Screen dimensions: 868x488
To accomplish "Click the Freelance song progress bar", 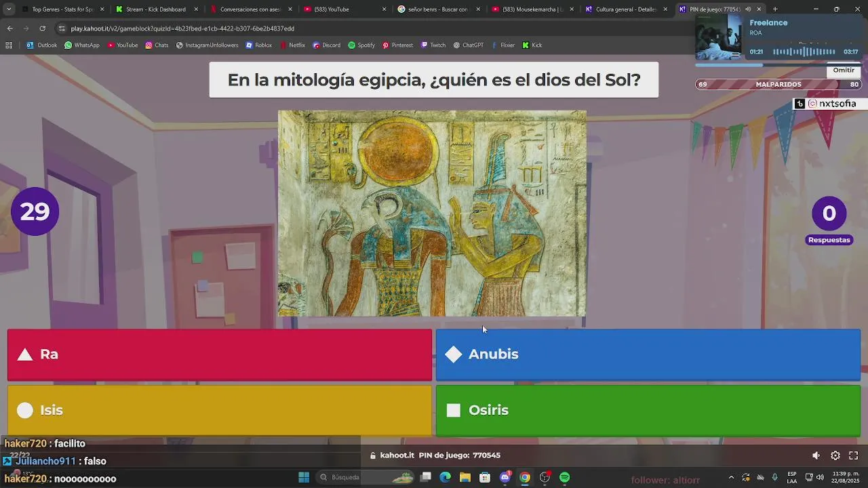I will (778, 65).
